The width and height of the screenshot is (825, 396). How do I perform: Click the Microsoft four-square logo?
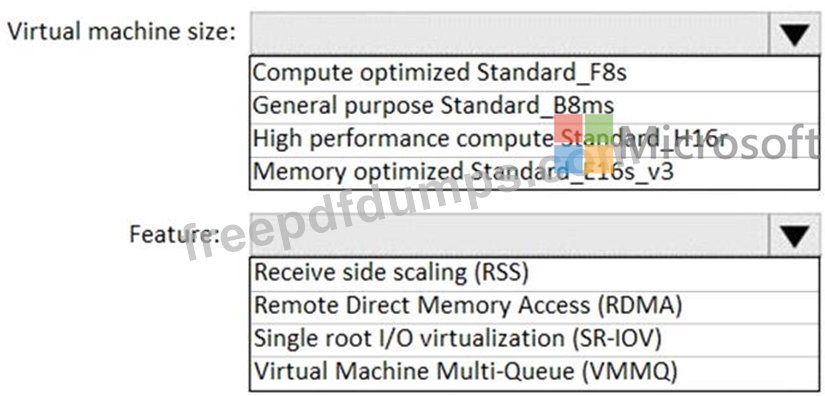(x=583, y=144)
